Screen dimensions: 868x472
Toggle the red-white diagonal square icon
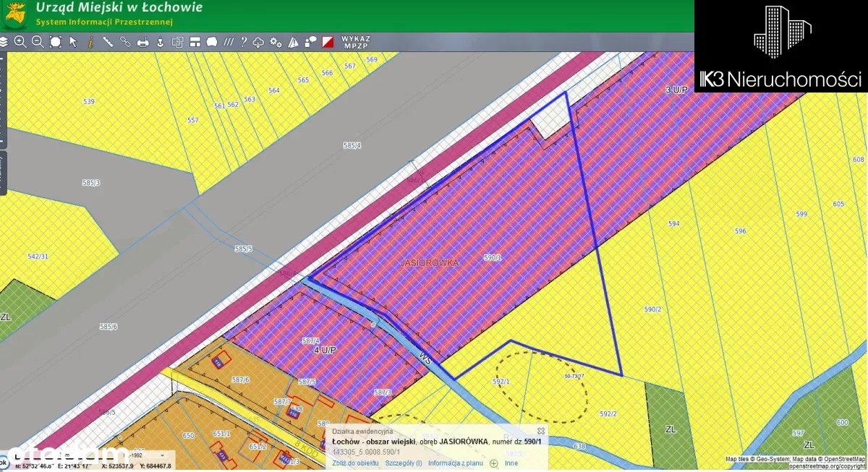pos(328,42)
